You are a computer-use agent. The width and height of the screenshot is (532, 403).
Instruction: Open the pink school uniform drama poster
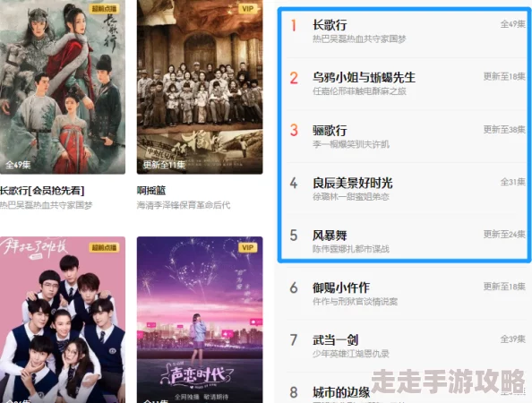pyautogui.click(x=63, y=320)
